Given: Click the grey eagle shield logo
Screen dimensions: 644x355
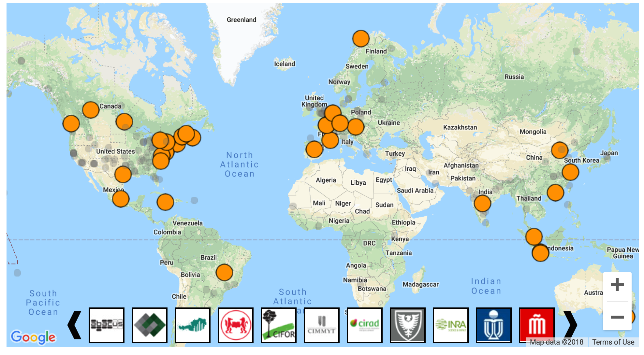Looking at the screenshot, I should pos(408,325).
